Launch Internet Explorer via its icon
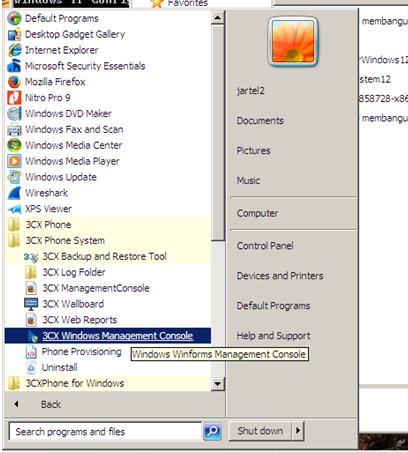This screenshot has width=408, height=453. click(x=14, y=50)
